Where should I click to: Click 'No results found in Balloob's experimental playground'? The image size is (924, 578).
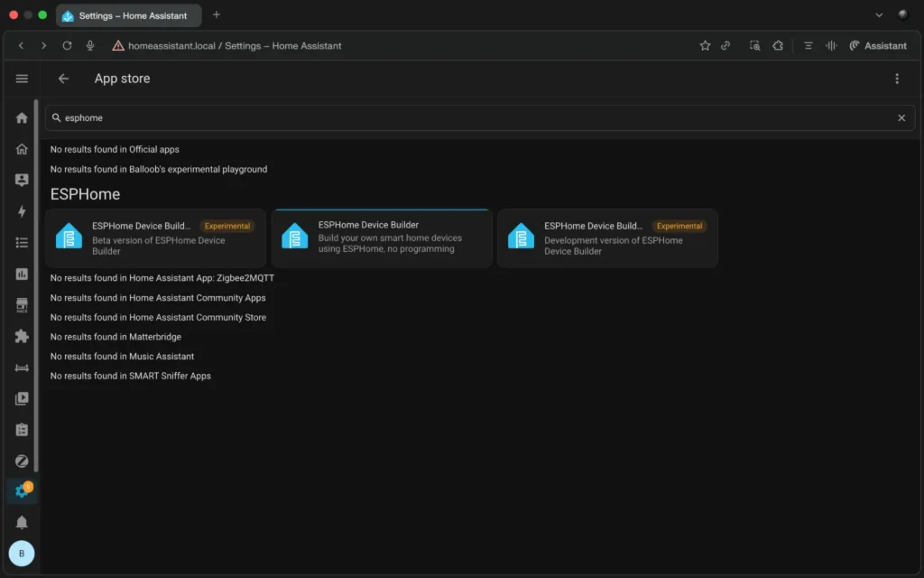(159, 169)
